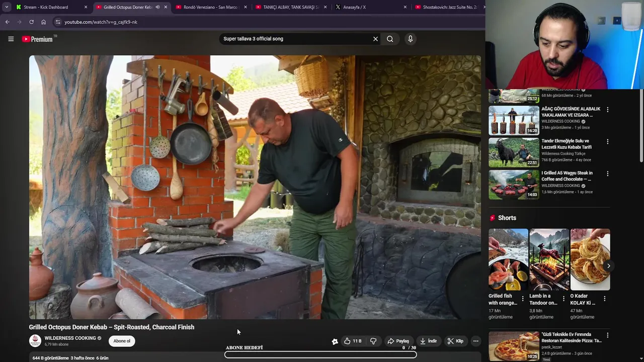644x362 pixels.
Task: Click the 644 B görüntüleme description line
Action: click(x=70, y=358)
